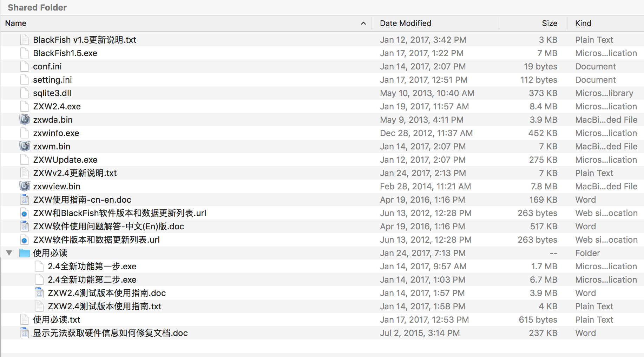
Task: Click the size value 237 KB
Action: click(543, 333)
